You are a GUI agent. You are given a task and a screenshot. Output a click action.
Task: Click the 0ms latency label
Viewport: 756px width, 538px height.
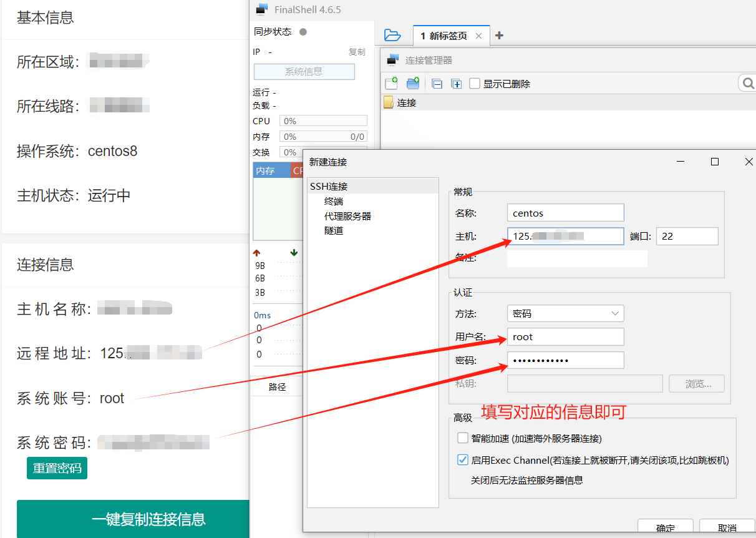[263, 315]
